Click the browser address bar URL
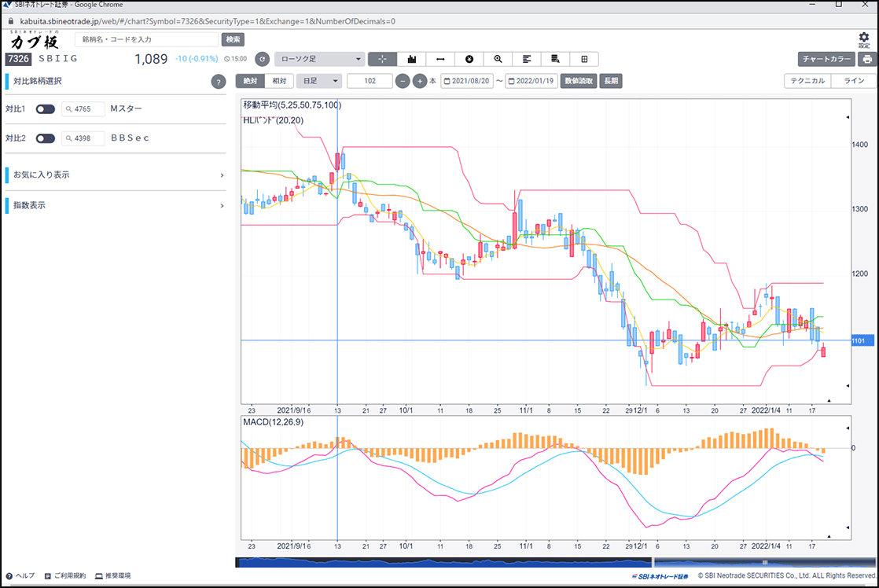Screen dimensions: 879x588 tap(208, 21)
